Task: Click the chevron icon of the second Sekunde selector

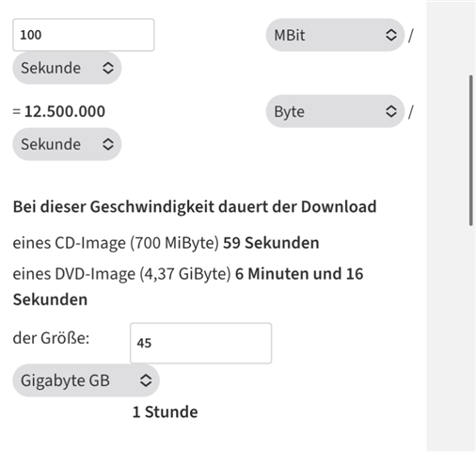Action: click(108, 144)
